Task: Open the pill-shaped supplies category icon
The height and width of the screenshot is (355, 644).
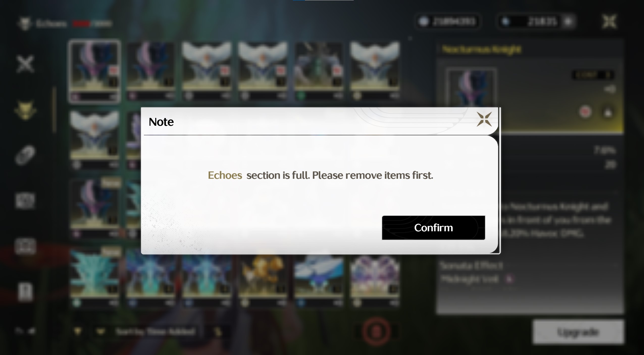Action: click(x=25, y=155)
